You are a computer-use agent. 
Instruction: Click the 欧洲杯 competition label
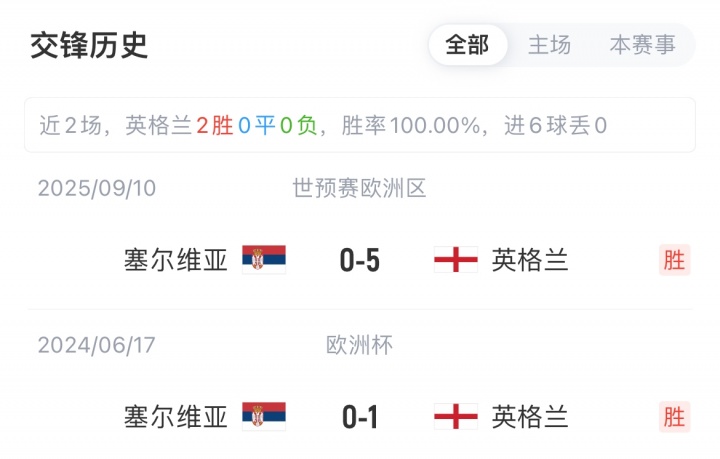[360, 345]
